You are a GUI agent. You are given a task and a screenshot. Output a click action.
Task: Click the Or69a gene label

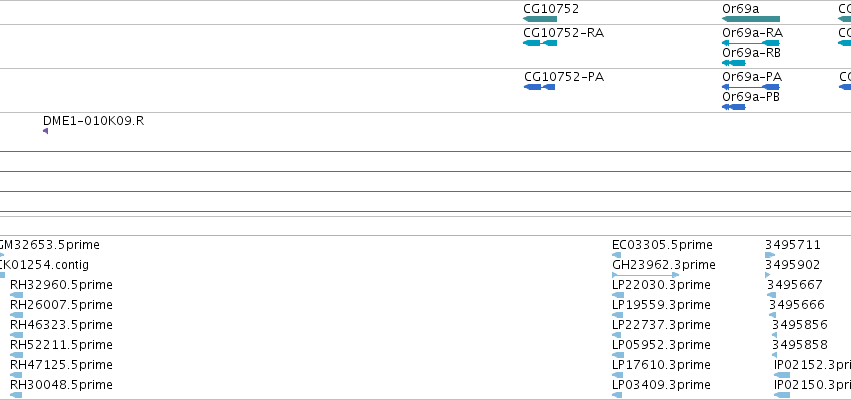click(x=740, y=9)
